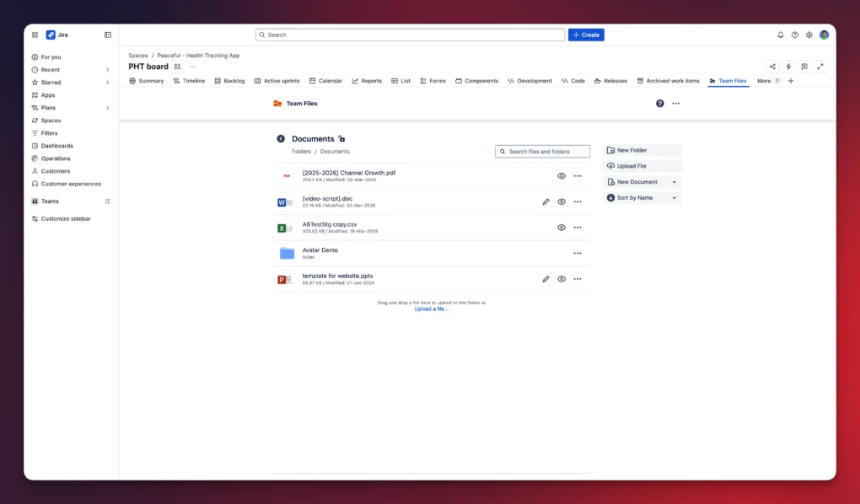The image size is (860, 504).
Task: Open user profile avatar
Action: 824,35
